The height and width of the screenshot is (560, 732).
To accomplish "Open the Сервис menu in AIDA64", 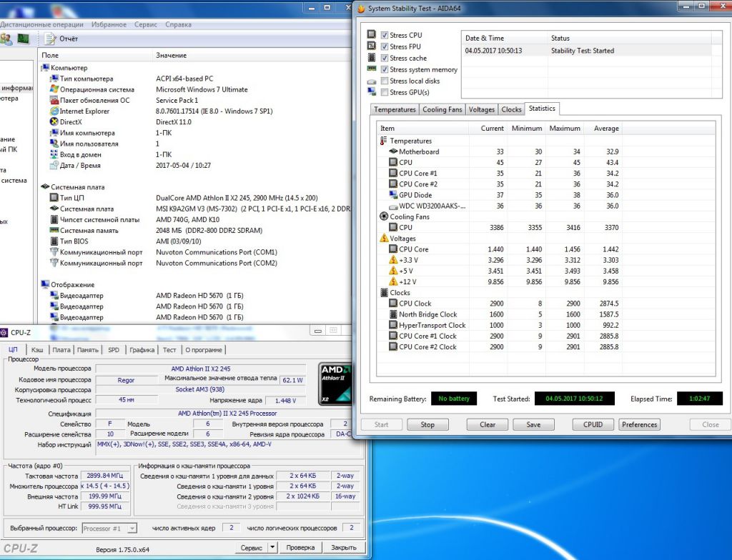I will coord(146,25).
